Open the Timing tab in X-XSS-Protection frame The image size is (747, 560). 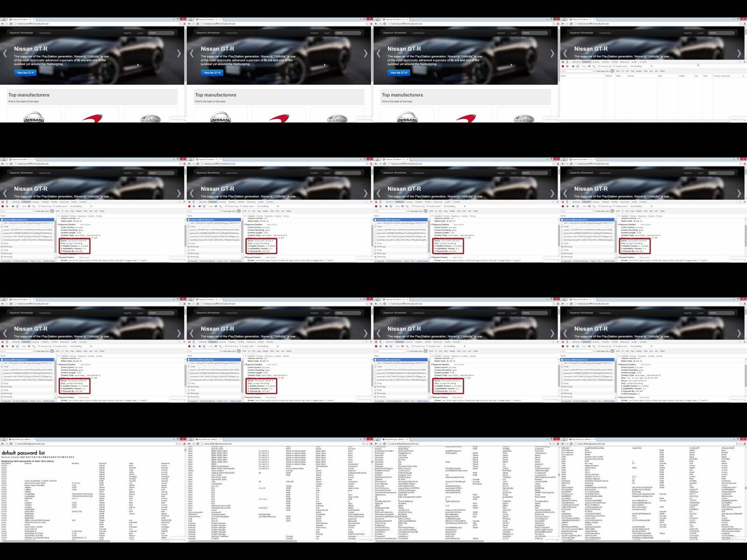coord(659,356)
